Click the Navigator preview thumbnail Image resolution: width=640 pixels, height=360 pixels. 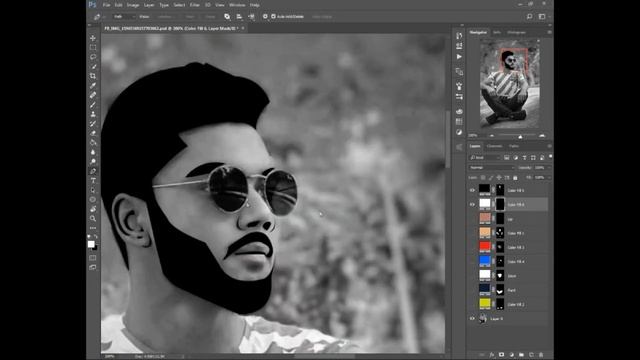510,84
